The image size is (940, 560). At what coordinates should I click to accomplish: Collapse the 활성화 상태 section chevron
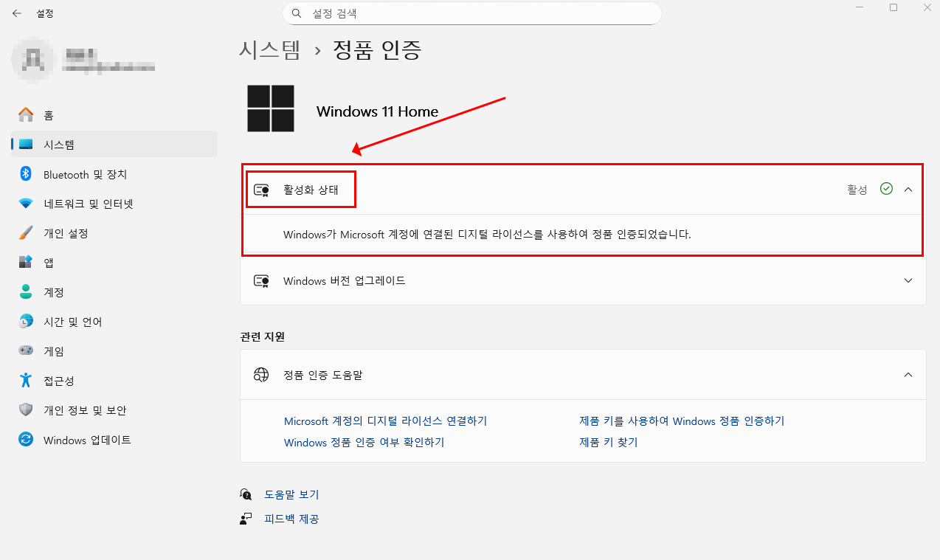908,190
